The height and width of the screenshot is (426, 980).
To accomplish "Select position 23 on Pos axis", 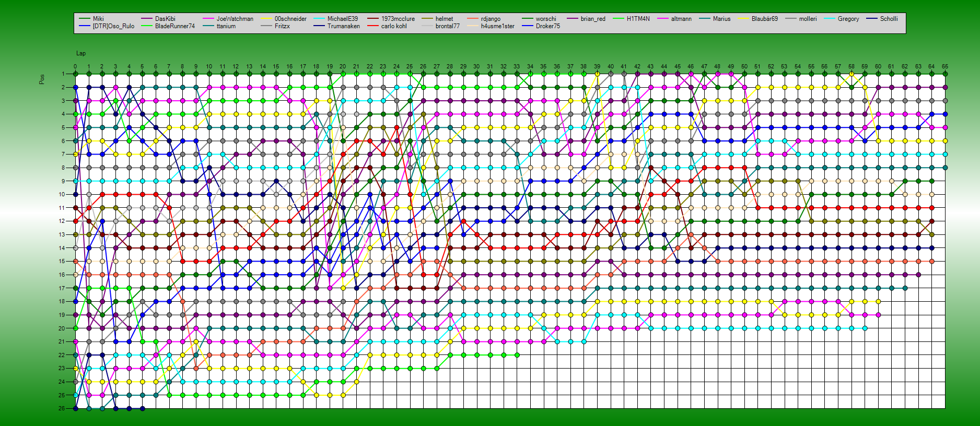I will pos(62,368).
